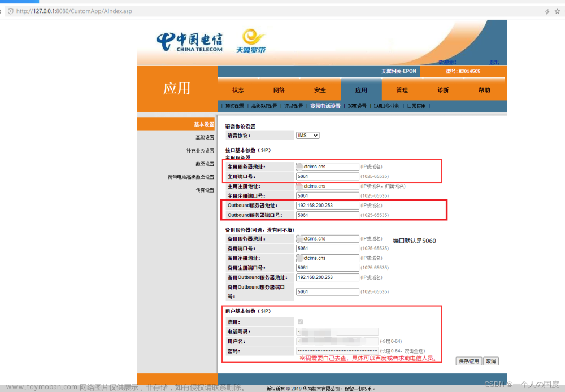The height and width of the screenshot is (392, 565).
Task: Select 传真设置 in the sidebar
Action: pyautogui.click(x=205, y=190)
